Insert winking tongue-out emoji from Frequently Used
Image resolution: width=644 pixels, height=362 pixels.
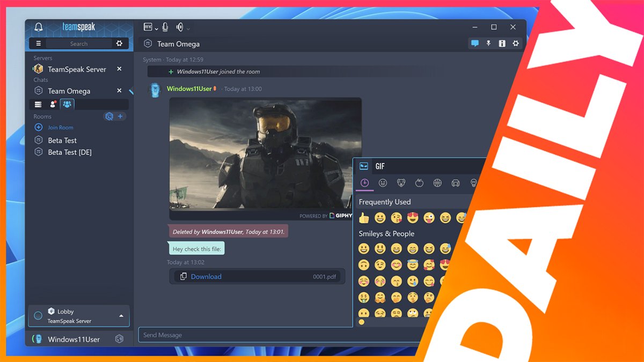[429, 218]
